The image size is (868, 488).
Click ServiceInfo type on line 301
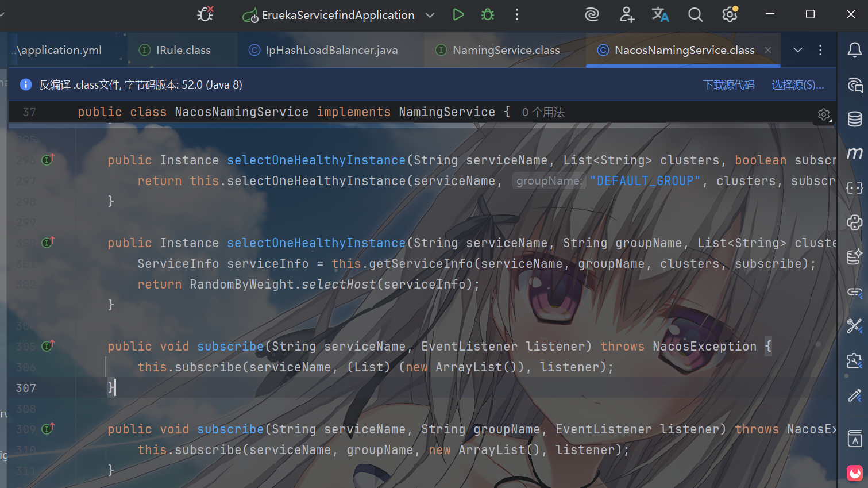click(x=178, y=264)
